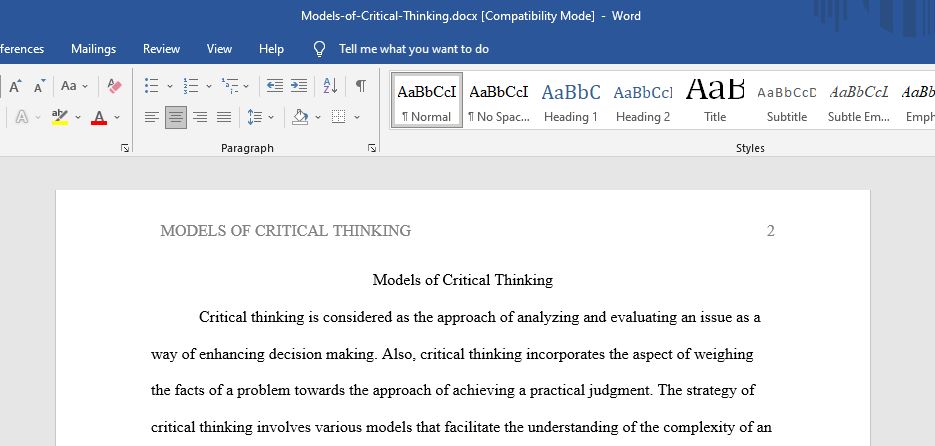Image resolution: width=935 pixels, height=446 pixels.
Task: Expand the highlight color dropdown arrow
Action: pyautogui.click(x=78, y=117)
